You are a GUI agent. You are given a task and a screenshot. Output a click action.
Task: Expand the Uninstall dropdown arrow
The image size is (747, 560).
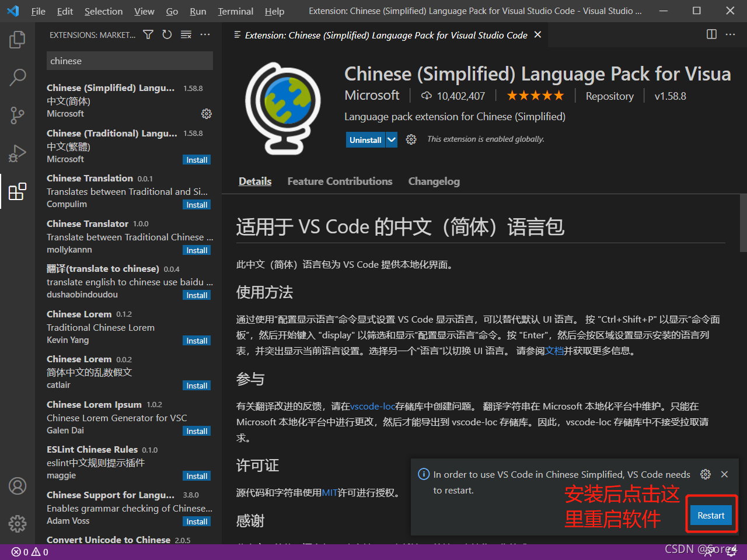point(392,139)
